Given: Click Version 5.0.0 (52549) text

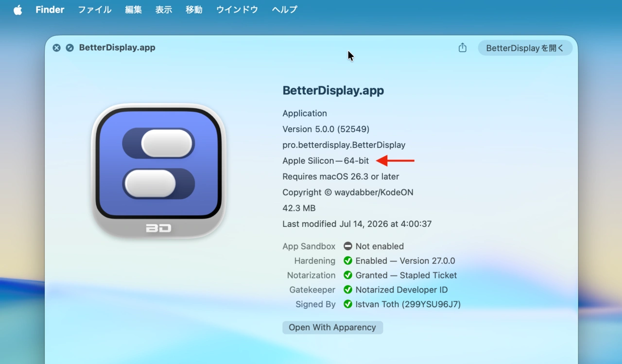Looking at the screenshot, I should [326, 129].
